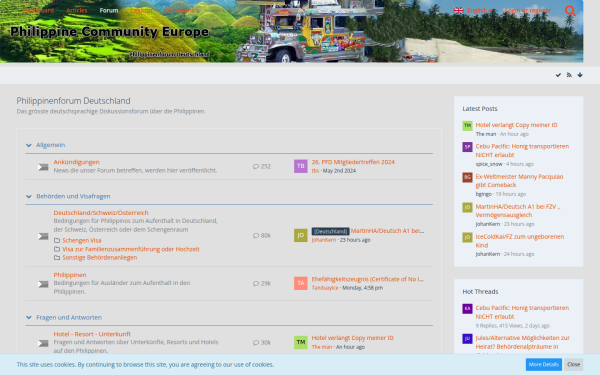
Task: Open Ex-Weltmeister Manny Pacquiao gibt Comeback post
Action: pos(519,181)
